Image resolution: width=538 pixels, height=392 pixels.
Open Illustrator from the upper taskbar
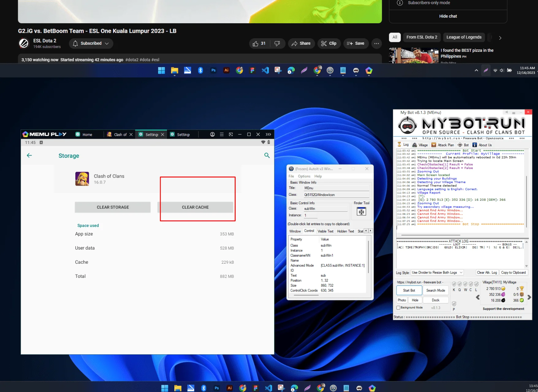(x=226, y=70)
